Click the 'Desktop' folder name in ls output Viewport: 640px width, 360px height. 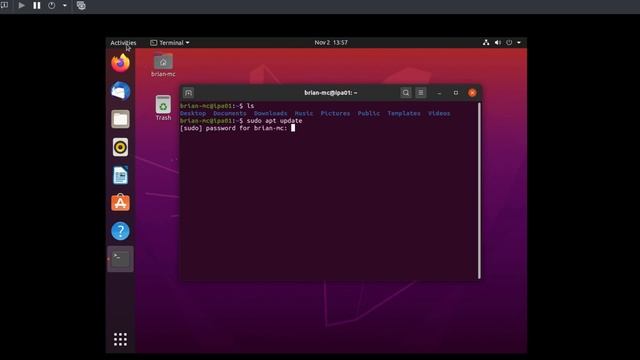pyautogui.click(x=193, y=113)
